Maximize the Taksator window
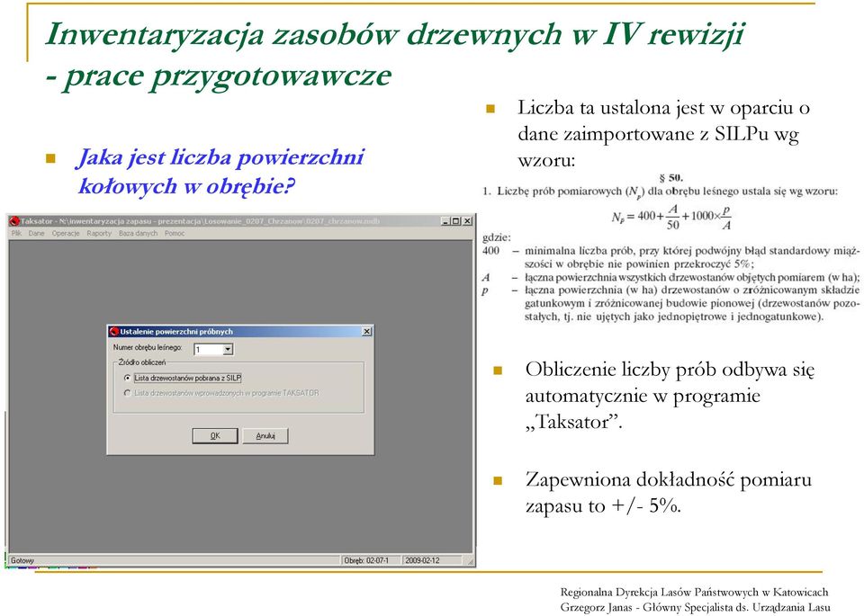864x616 pixels. click(x=455, y=220)
